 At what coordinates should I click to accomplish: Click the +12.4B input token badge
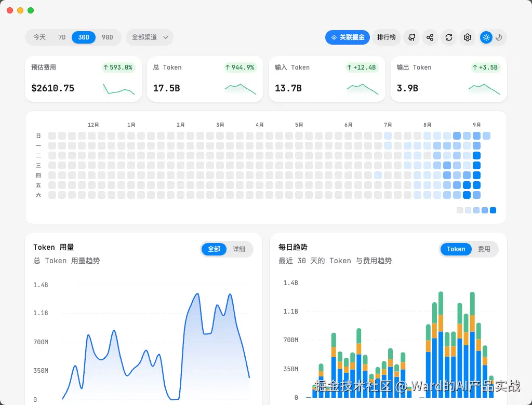pos(362,67)
